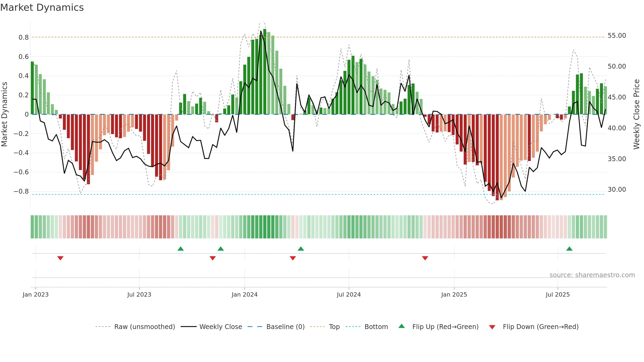Click the 30.00 price axis label
Screen dimensions: 644x362
617,190
